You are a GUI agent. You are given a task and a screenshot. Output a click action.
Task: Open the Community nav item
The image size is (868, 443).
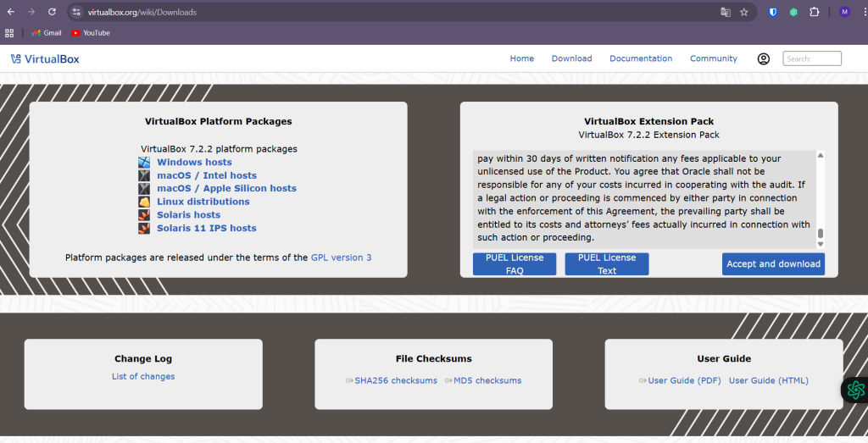pyautogui.click(x=713, y=58)
